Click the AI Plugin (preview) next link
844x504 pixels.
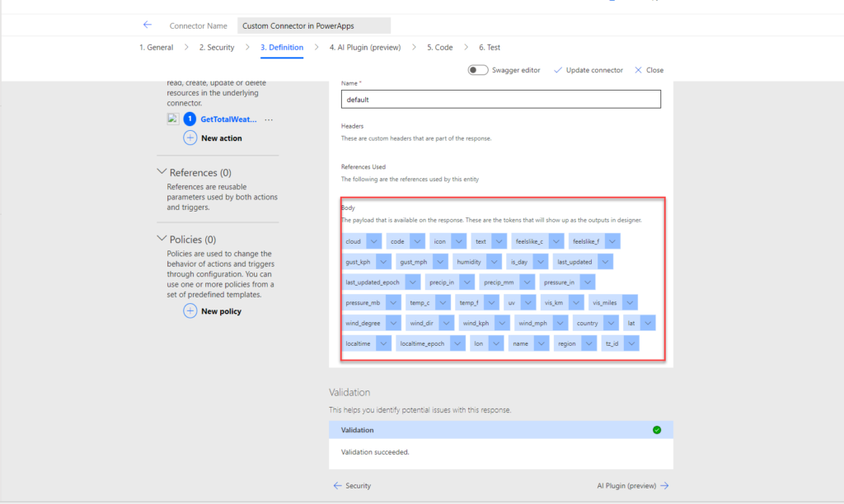click(632, 486)
